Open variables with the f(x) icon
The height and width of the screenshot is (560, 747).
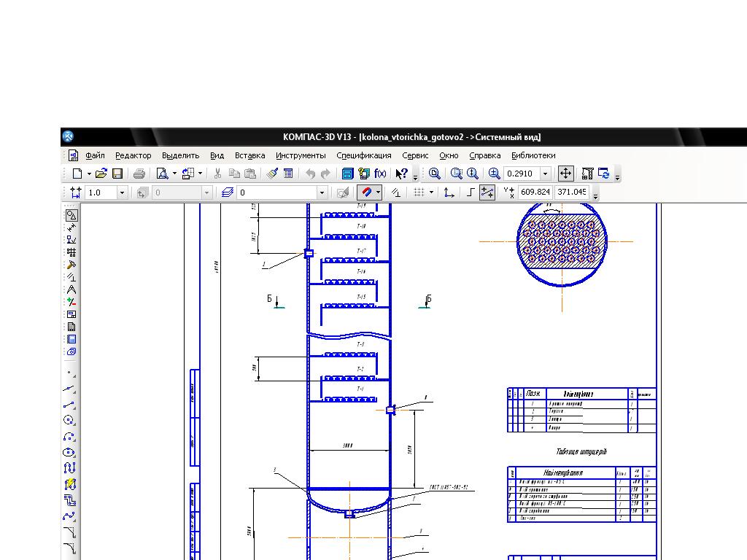point(379,174)
